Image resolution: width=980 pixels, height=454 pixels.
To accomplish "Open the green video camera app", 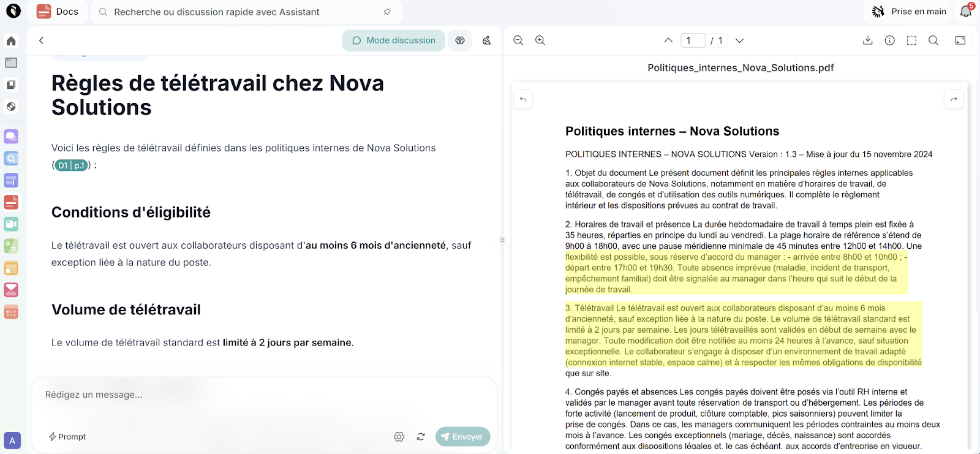I will pyautogui.click(x=11, y=224).
